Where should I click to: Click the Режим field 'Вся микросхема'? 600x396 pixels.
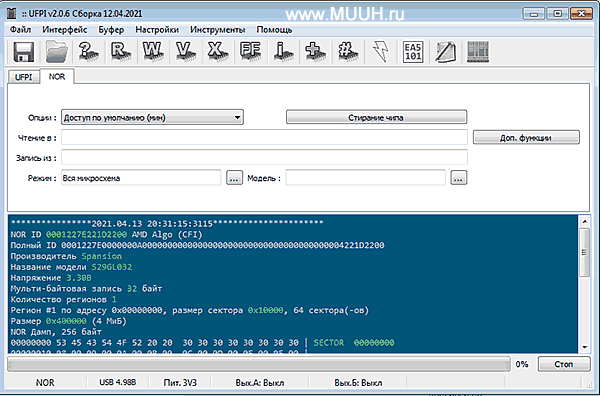pyautogui.click(x=141, y=178)
